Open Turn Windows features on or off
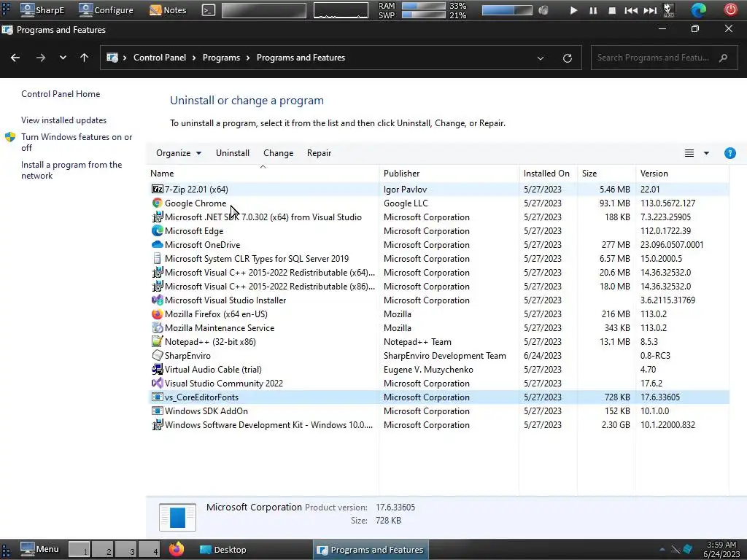The height and width of the screenshot is (560, 747). point(77,142)
